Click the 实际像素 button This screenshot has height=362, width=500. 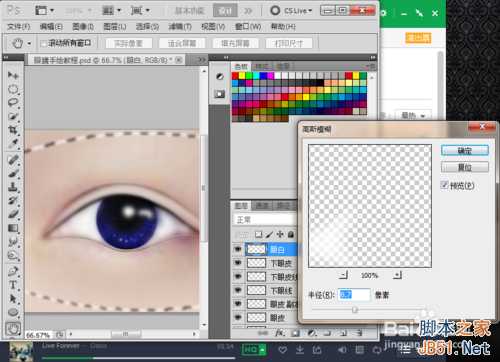pos(129,43)
